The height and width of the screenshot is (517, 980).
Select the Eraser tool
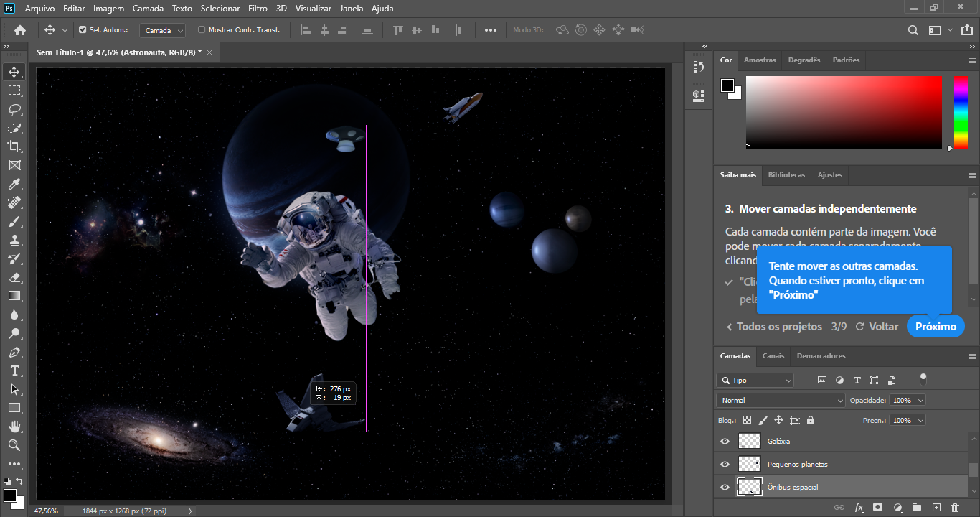coord(14,277)
